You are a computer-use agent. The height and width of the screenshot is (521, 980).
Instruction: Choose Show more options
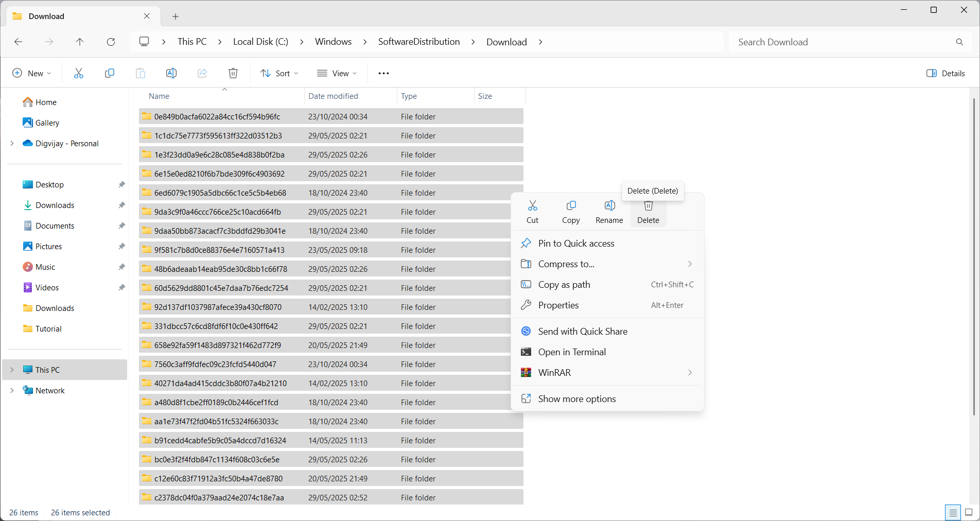click(x=576, y=398)
